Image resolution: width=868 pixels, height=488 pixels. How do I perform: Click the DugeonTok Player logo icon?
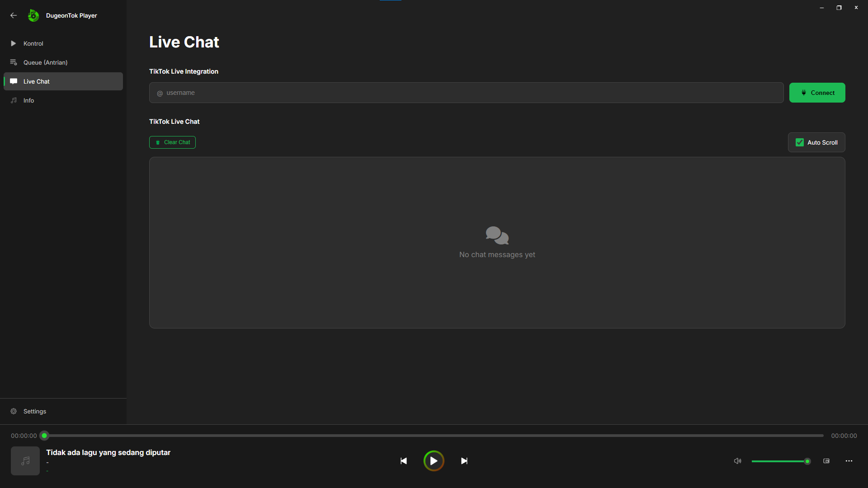pos(33,15)
